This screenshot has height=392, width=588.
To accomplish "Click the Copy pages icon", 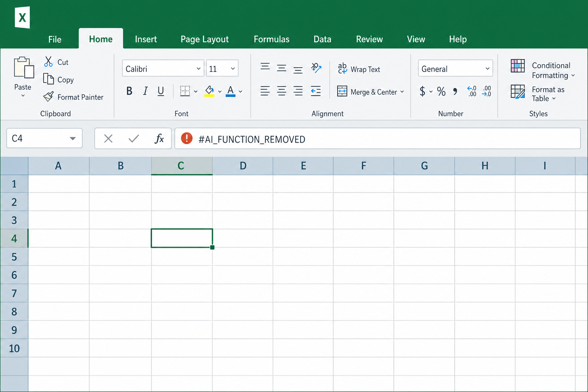I will point(48,79).
